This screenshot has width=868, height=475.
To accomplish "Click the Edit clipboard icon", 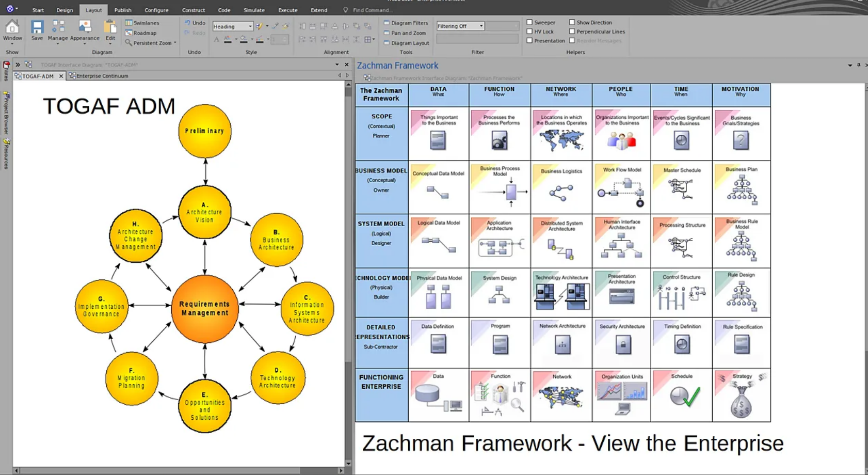I will click(x=110, y=26).
